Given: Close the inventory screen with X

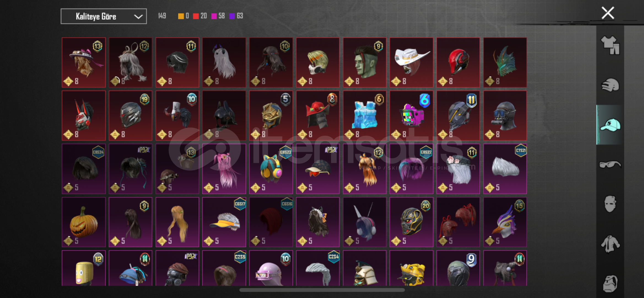Looking at the screenshot, I should [x=608, y=13].
